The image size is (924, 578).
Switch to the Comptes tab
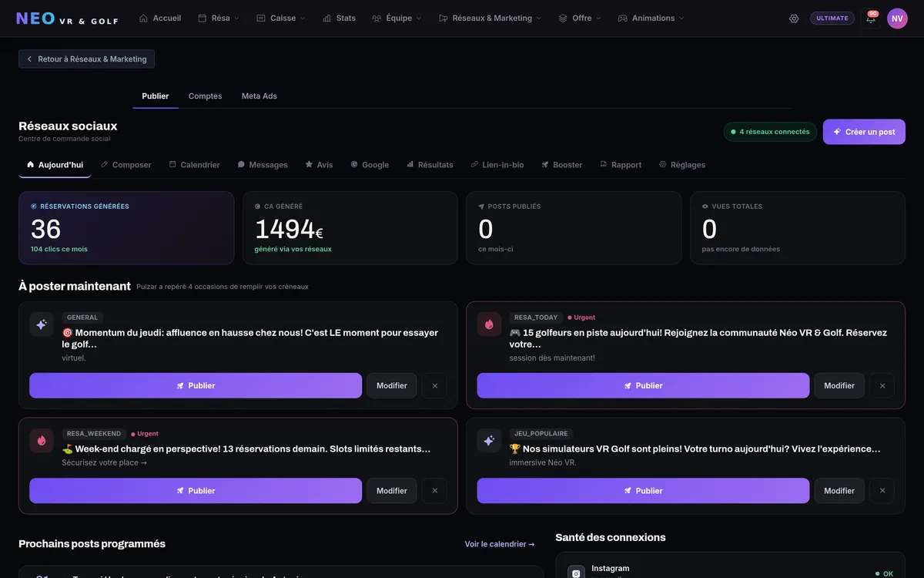coord(205,96)
